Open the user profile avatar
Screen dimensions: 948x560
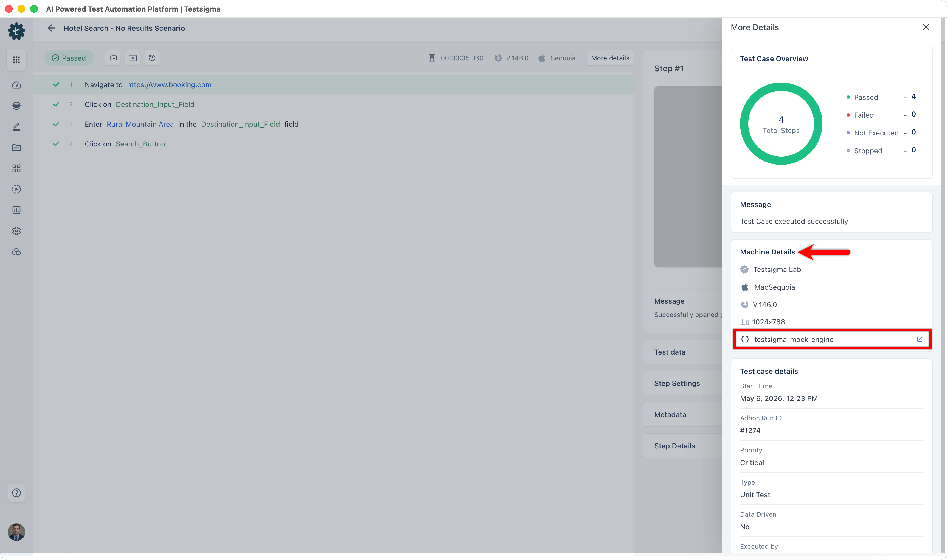coord(16,532)
